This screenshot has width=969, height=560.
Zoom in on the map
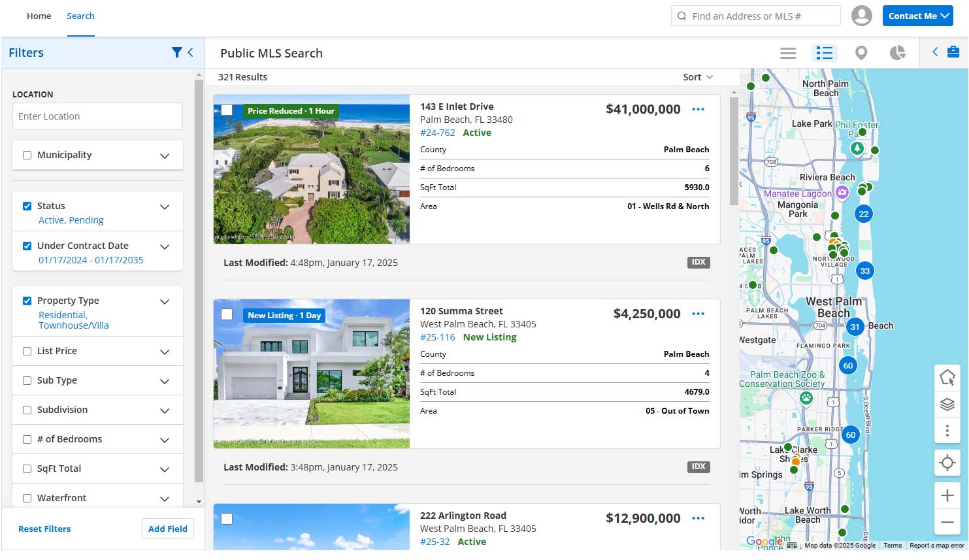[947, 496]
